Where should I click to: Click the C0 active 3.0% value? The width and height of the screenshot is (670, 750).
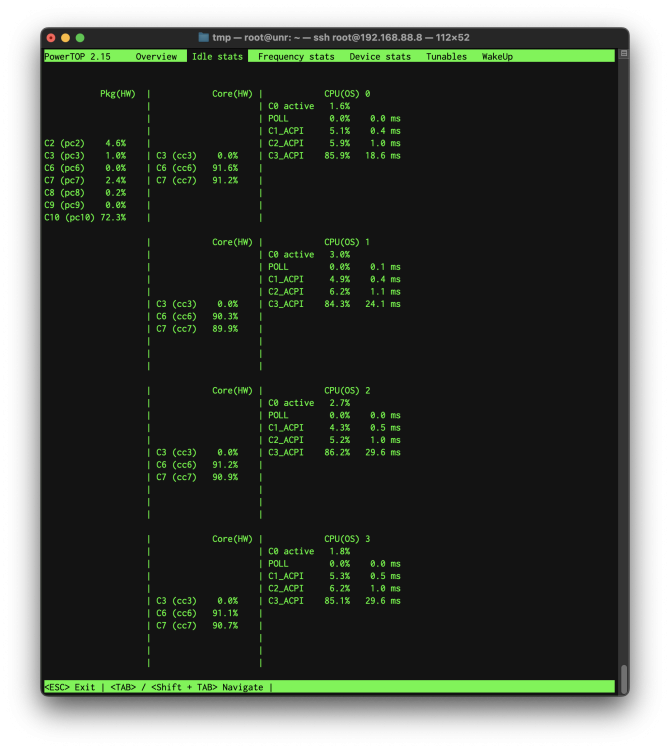click(340, 254)
